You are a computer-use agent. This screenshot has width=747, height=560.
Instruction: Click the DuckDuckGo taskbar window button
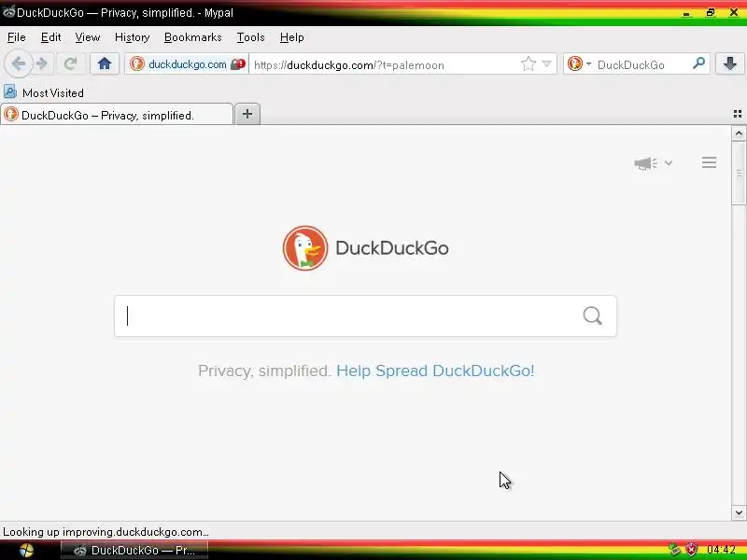134,550
